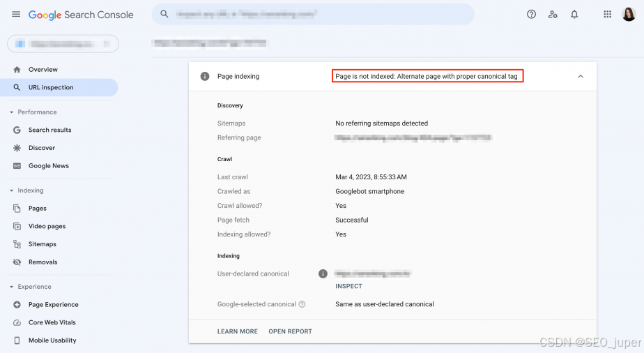Click the Page indexing info icon
The image size is (644, 353).
tap(204, 77)
